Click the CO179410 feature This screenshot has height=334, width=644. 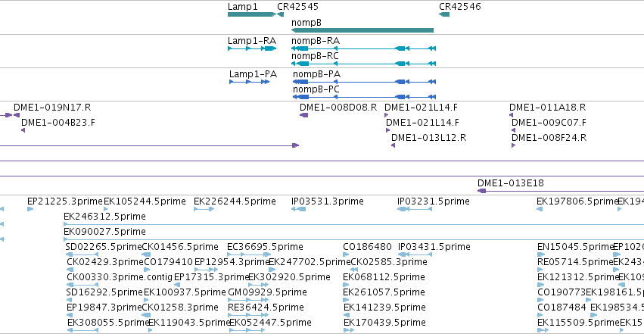pos(148,270)
